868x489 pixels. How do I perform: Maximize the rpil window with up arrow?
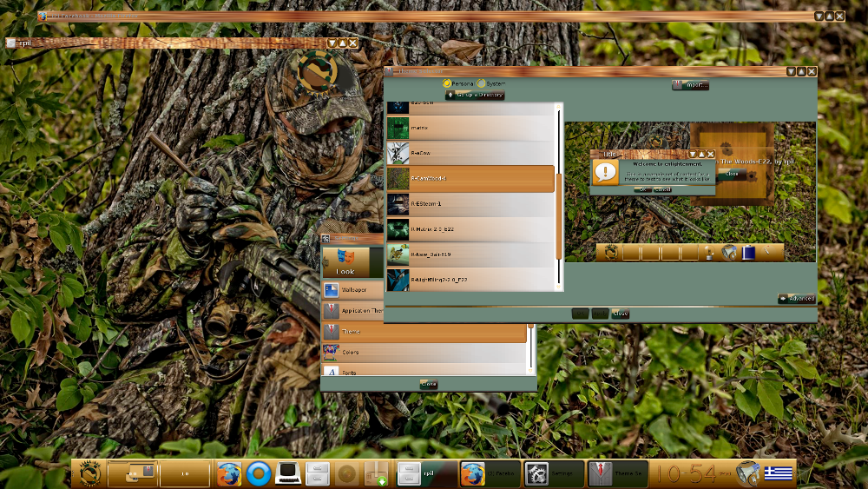coord(342,43)
